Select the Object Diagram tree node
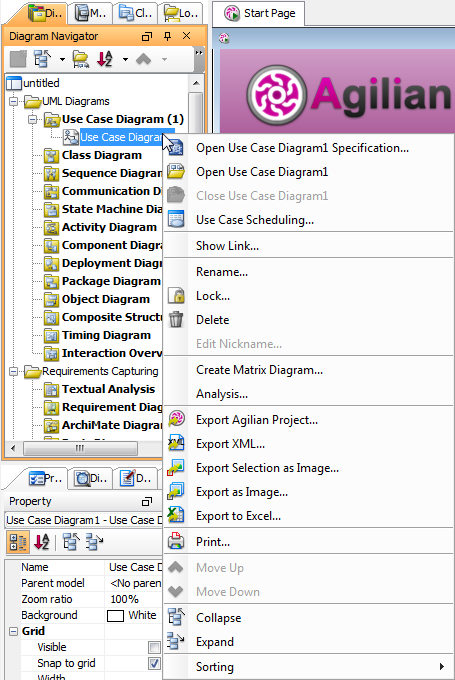455x680 pixels. tap(97, 299)
